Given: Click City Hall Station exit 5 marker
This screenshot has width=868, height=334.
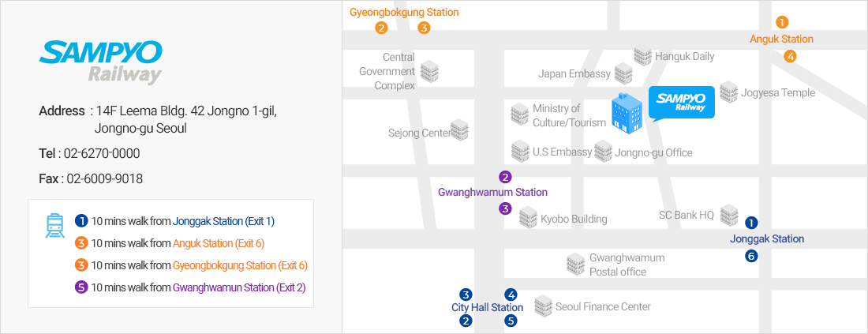Looking at the screenshot, I should coord(511,320).
